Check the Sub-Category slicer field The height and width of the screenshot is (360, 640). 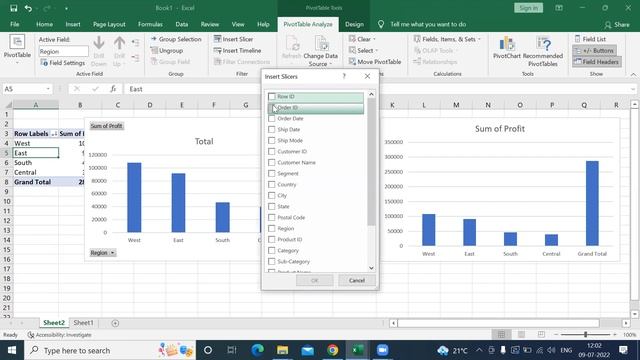tap(271, 262)
